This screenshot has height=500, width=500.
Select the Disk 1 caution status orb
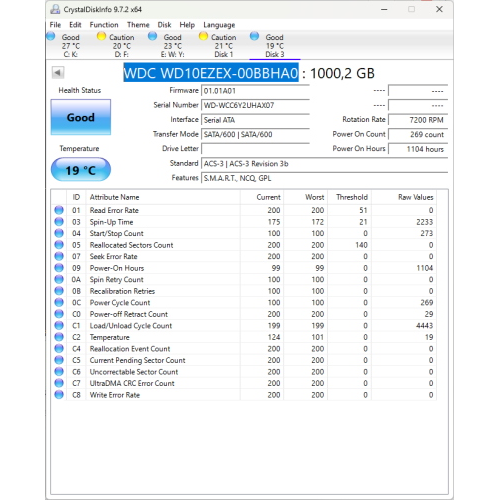(203, 36)
